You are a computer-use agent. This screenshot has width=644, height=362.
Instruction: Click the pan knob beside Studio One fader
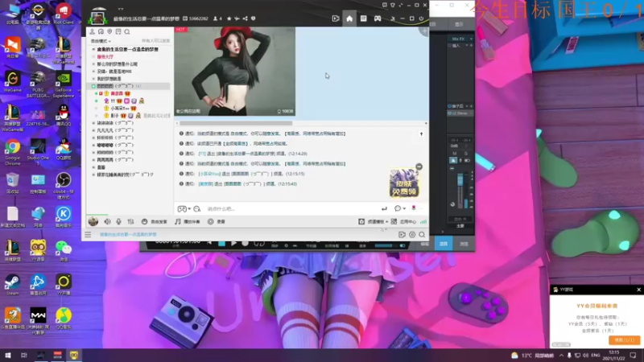[452, 204]
